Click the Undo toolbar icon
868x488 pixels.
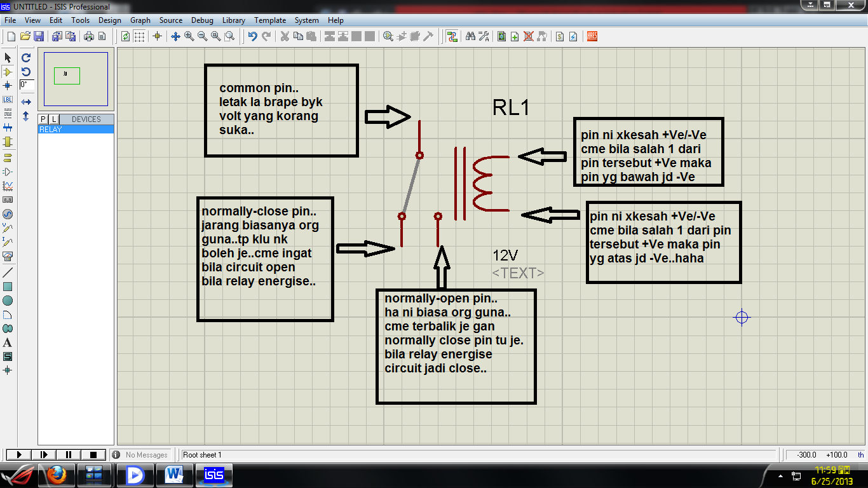[x=252, y=36]
